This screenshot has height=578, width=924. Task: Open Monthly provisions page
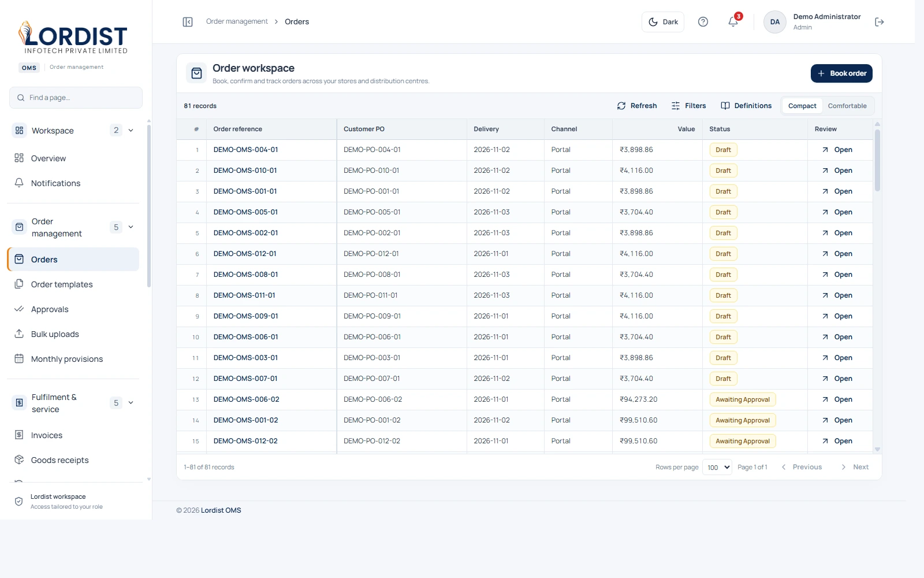[x=73, y=359]
